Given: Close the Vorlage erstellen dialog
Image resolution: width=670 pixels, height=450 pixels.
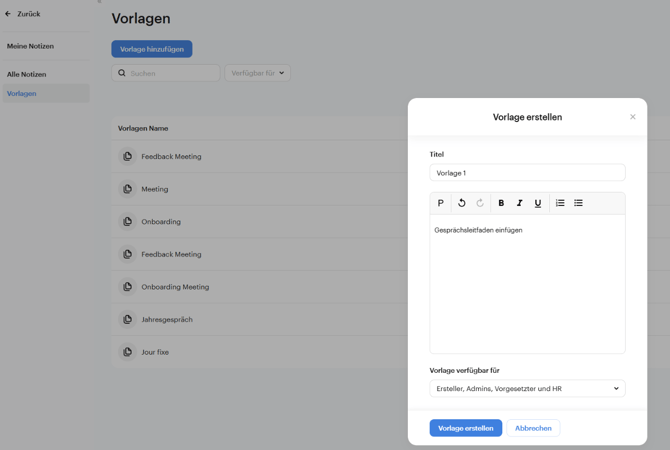Looking at the screenshot, I should [633, 117].
